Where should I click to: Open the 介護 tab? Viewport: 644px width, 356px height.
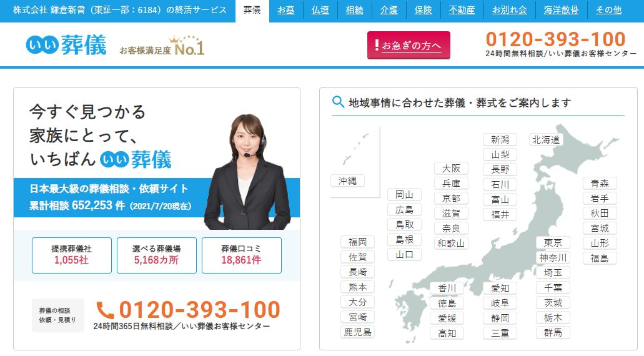389,10
